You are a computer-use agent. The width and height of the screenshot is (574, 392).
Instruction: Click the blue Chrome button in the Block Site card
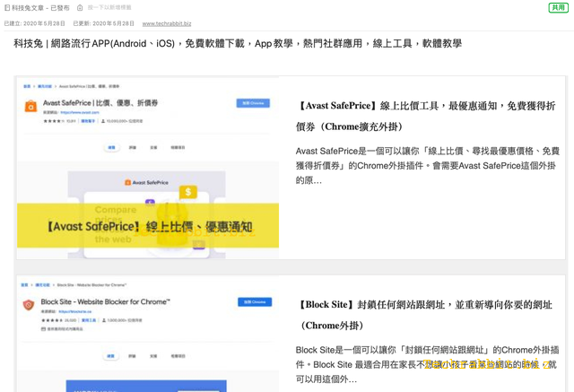pyautogui.click(x=255, y=302)
